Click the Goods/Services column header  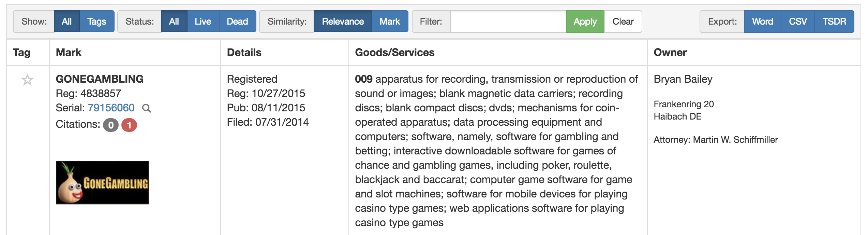pyautogui.click(x=394, y=52)
